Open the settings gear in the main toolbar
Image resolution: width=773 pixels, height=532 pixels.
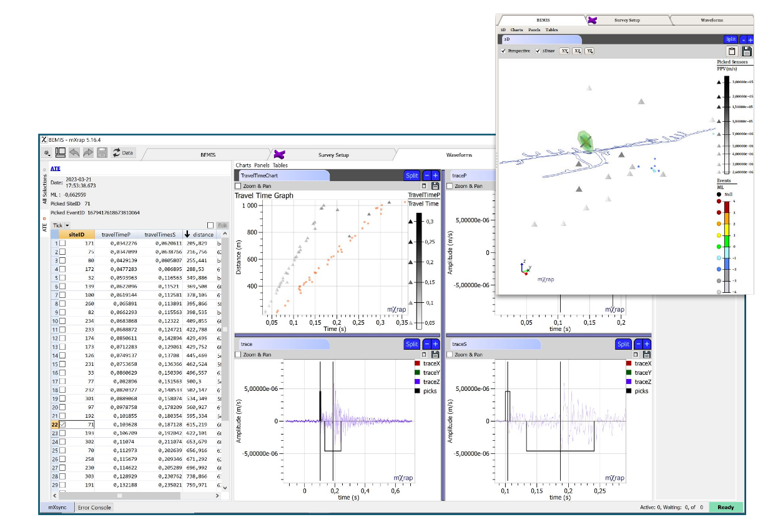coord(47,152)
